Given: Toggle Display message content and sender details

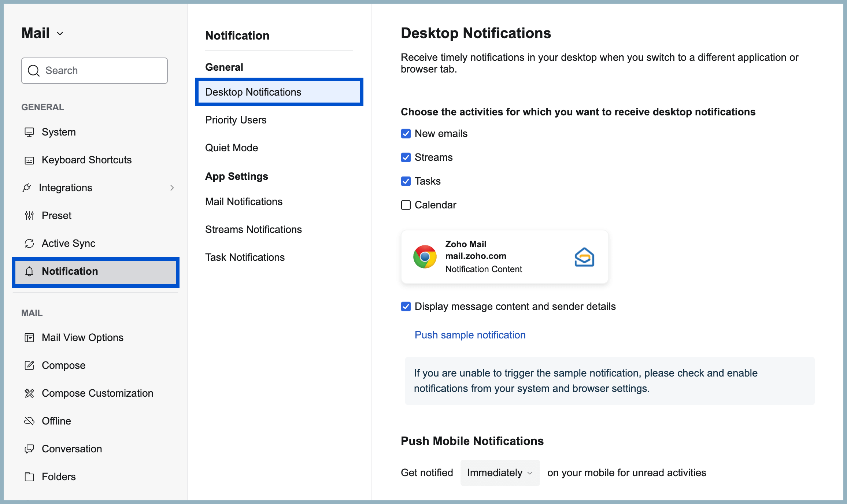Looking at the screenshot, I should [406, 306].
